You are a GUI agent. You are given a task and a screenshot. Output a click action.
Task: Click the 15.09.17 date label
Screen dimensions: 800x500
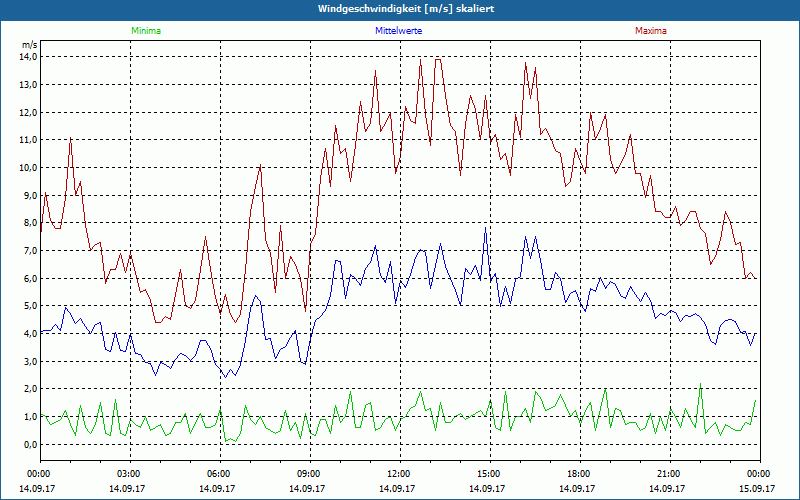(x=757, y=488)
